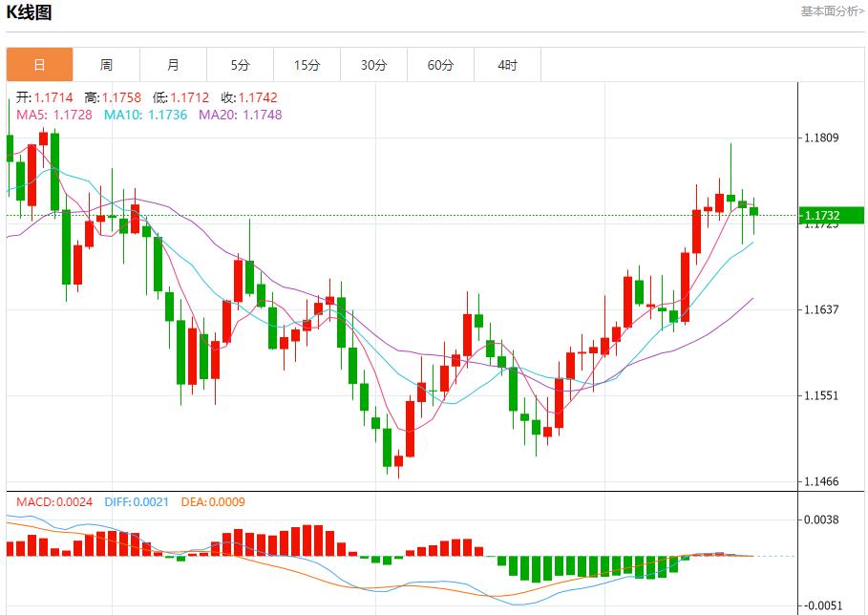The image size is (868, 615).
Task: Click the 1.1809 price axis label
Action: (x=821, y=138)
